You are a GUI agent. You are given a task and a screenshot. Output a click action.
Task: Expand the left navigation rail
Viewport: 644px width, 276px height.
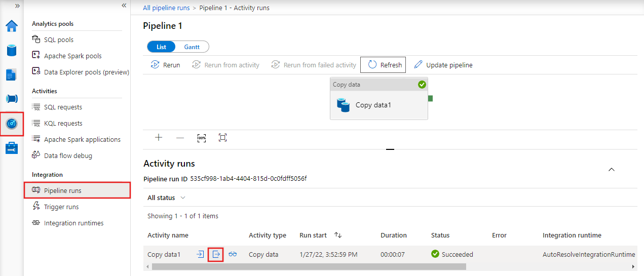(17, 6)
